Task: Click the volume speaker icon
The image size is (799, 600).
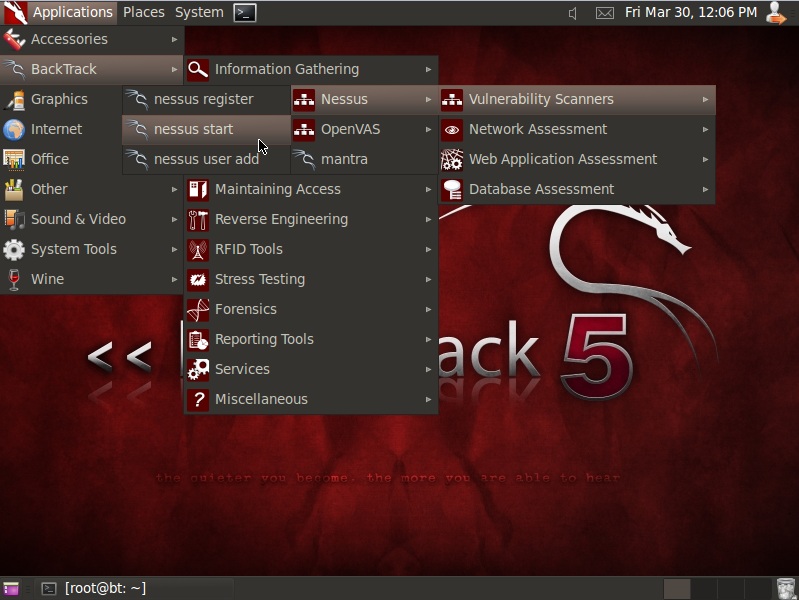Action: coord(573,13)
